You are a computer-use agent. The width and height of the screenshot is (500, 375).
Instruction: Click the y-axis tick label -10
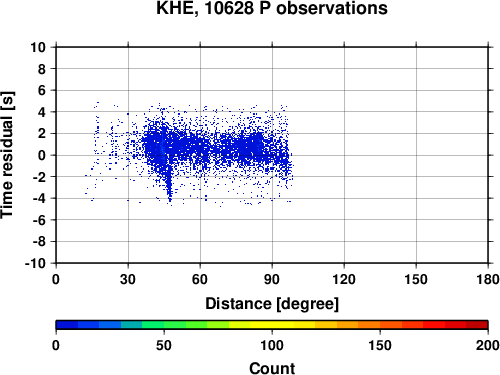[35, 263]
